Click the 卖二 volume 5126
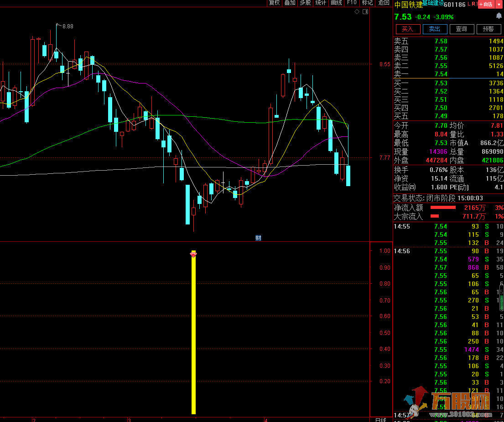The width and height of the screenshot is (504, 422). 496,66
